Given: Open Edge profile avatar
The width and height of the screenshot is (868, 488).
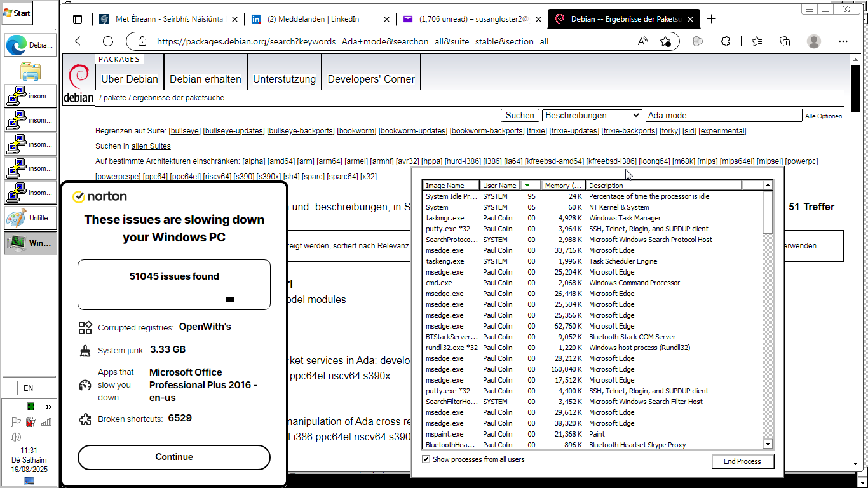Looking at the screenshot, I should [813, 41].
